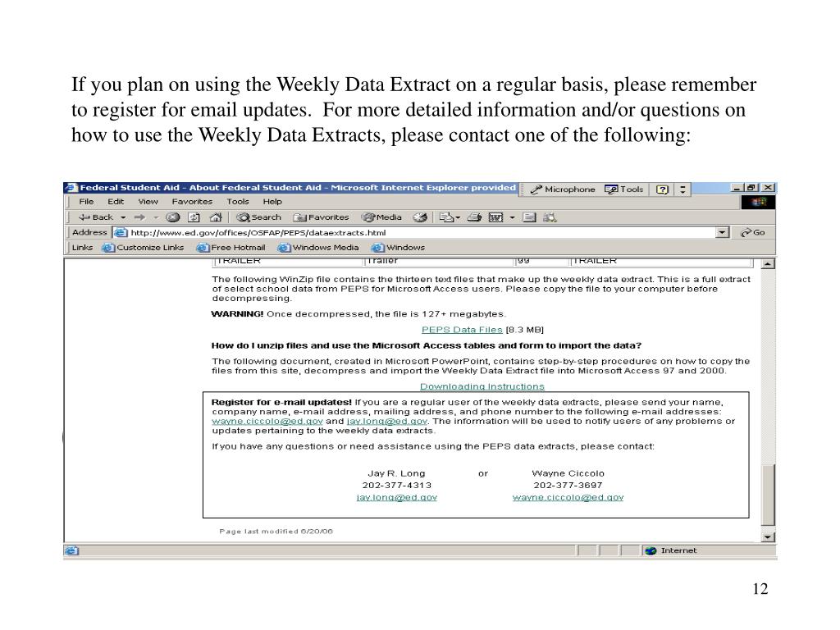Click the name Jay R. Long
The width and height of the screenshot is (840, 630).
click(396, 473)
